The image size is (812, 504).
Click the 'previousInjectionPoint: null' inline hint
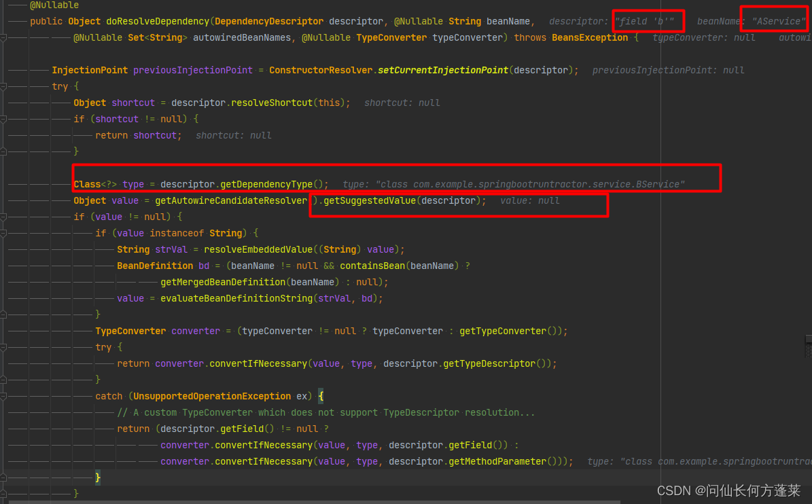[668, 71]
